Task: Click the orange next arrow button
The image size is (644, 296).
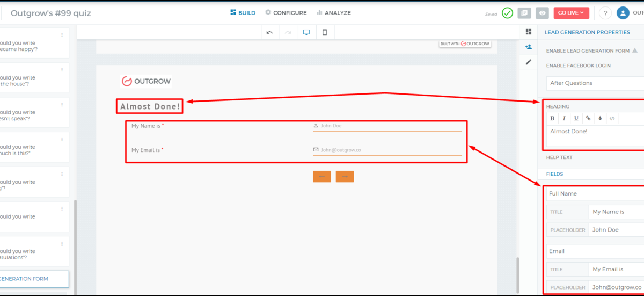Action: 345,177
